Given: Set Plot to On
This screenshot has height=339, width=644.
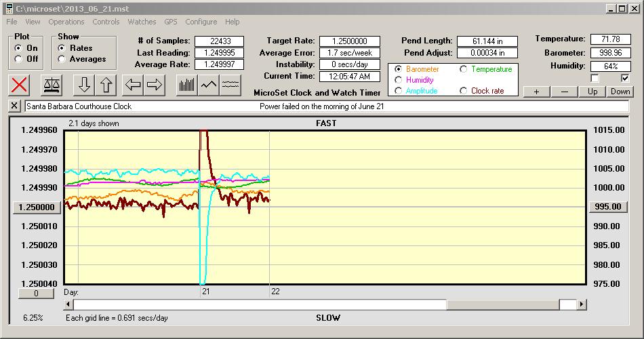Looking at the screenshot, I should (18, 48).
